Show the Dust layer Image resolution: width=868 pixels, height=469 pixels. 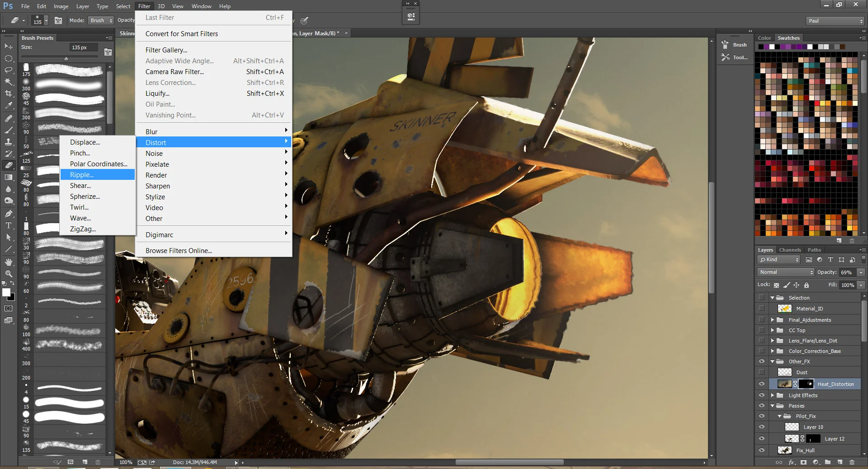[x=762, y=372]
